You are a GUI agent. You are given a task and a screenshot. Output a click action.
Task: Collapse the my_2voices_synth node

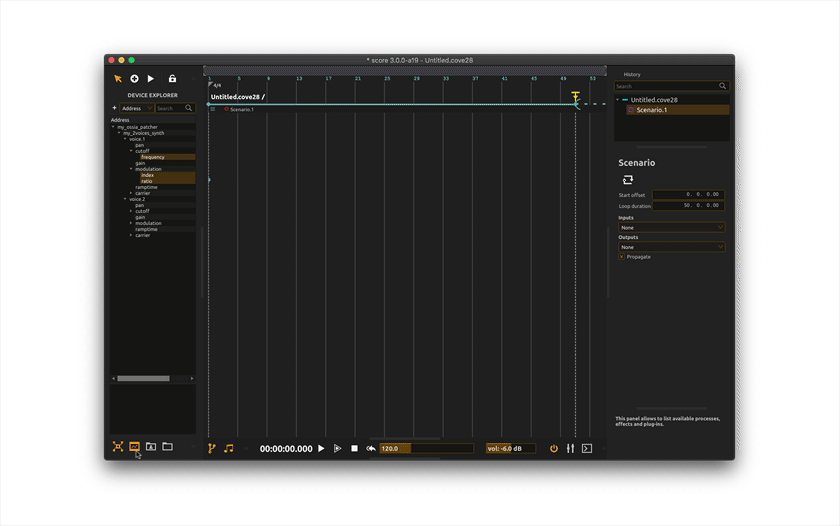[x=119, y=133]
